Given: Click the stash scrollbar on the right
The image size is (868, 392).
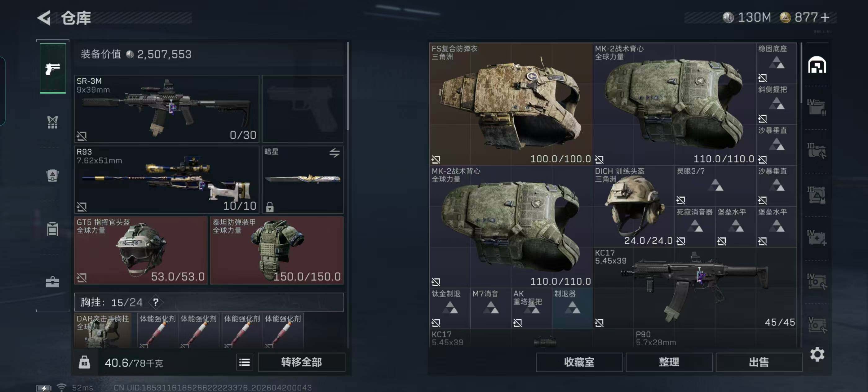Looking at the screenshot, I should (x=801, y=73).
